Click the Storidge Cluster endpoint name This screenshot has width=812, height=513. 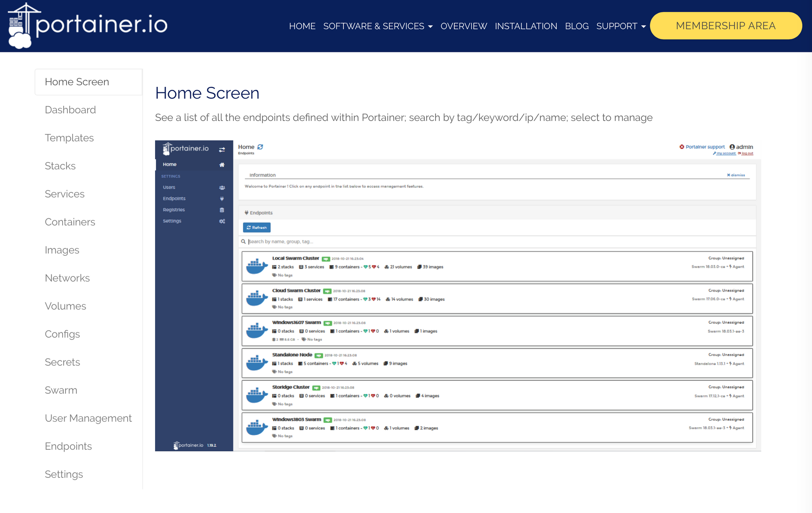point(291,387)
